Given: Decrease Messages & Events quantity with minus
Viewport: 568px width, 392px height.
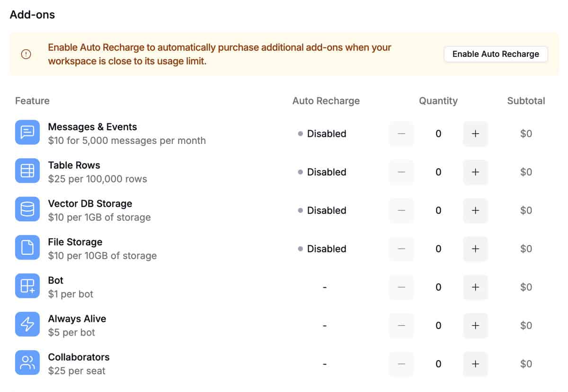Looking at the screenshot, I should tap(401, 134).
